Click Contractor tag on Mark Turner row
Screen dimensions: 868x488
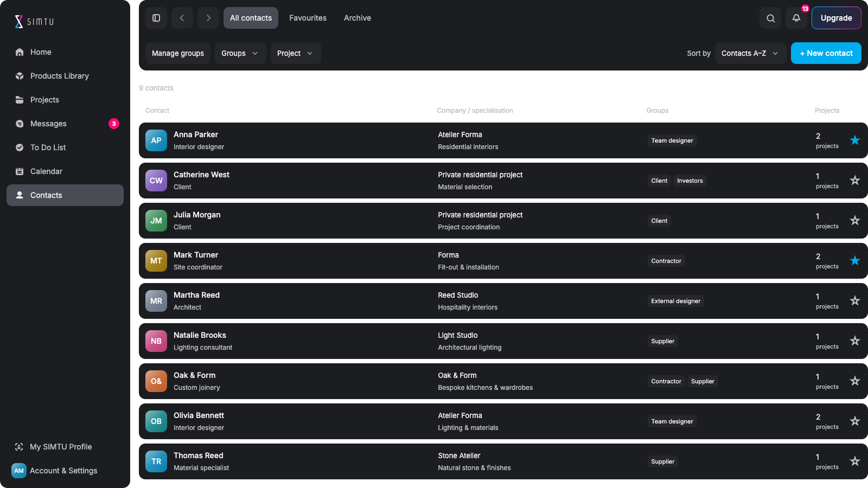click(666, 261)
